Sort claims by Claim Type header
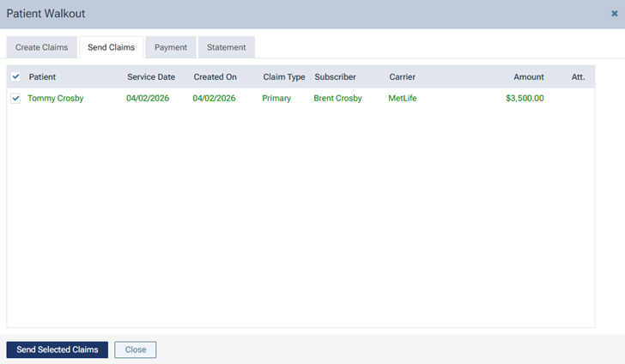 click(283, 77)
